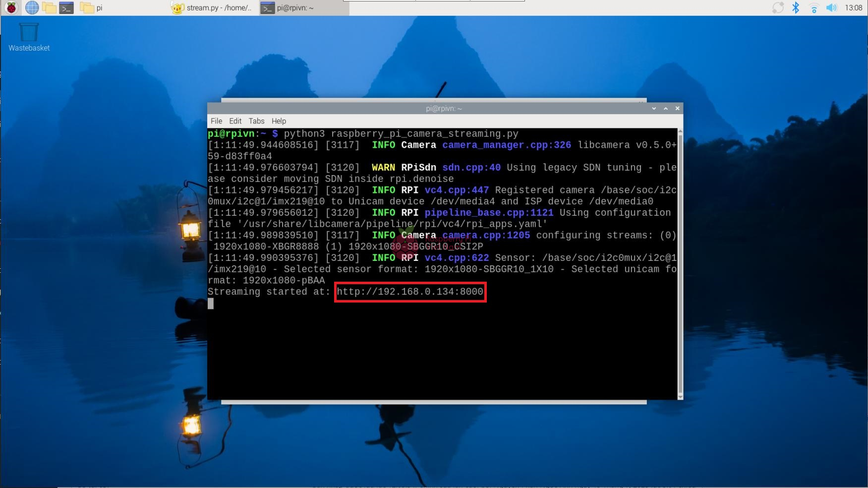868x488 pixels.
Task: Open the Help menu in the terminal
Action: point(279,121)
